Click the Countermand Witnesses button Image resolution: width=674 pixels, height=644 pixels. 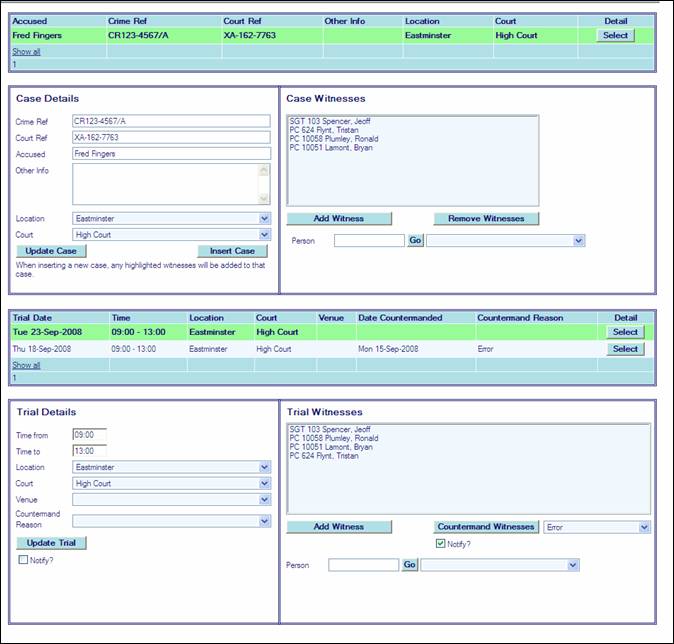pyautogui.click(x=487, y=527)
